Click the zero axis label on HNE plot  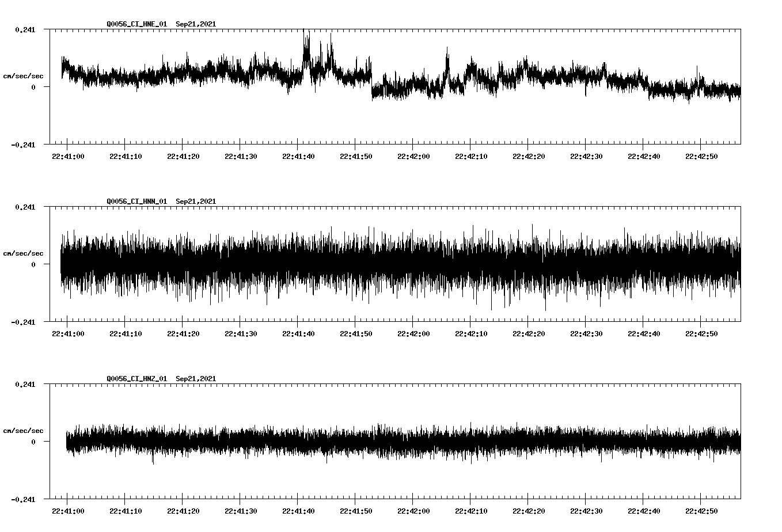pos(33,87)
